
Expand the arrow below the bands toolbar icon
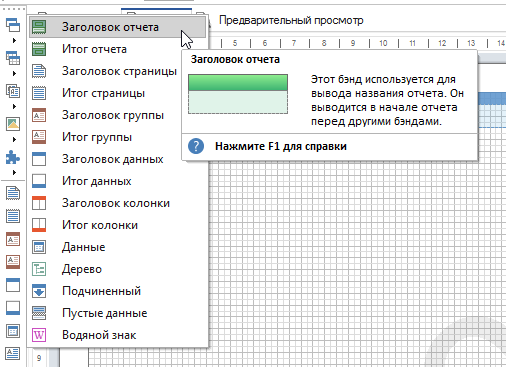[x=14, y=40]
